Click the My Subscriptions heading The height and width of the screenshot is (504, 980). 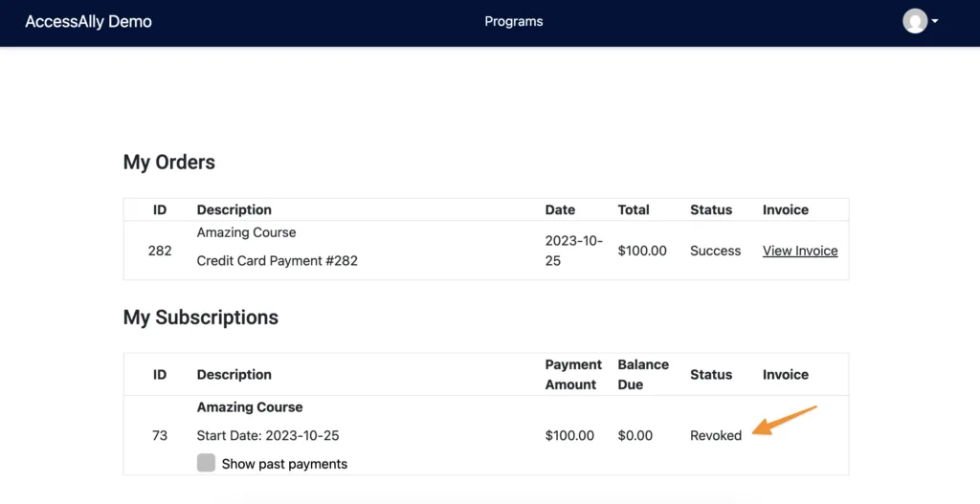click(x=200, y=318)
